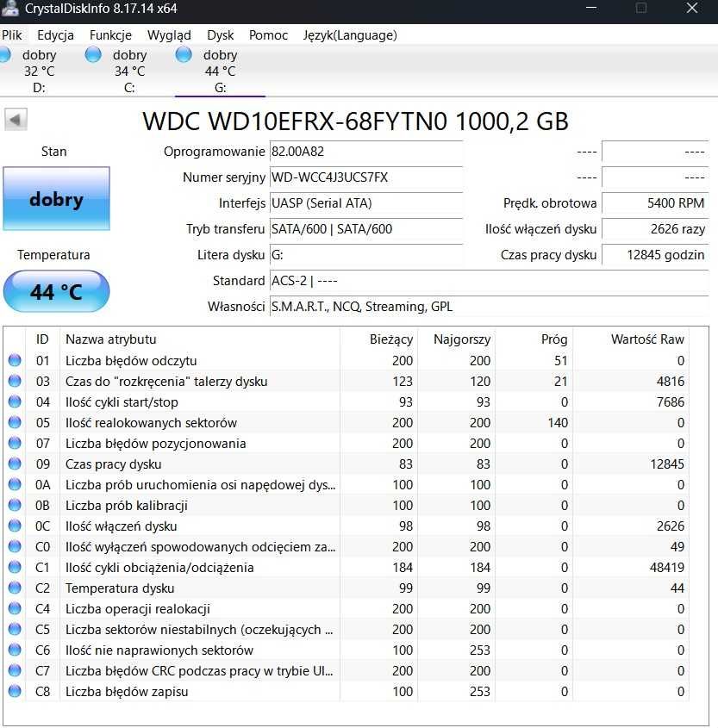Click the previous disk arrow button
718x728 pixels.
tap(16, 120)
